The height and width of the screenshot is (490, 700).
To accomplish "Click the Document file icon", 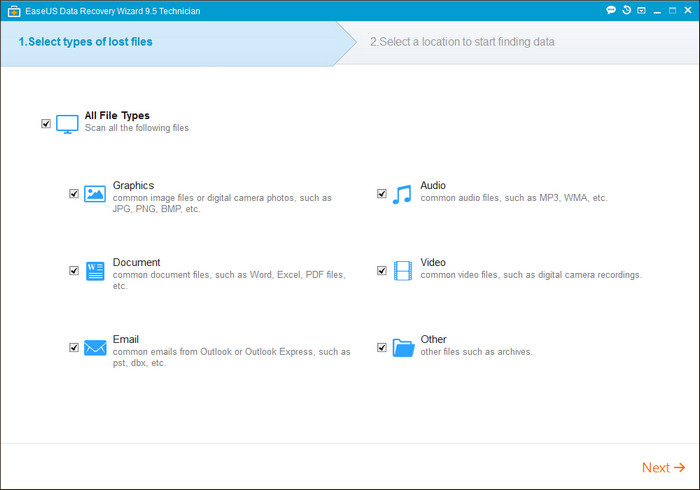I will pyautogui.click(x=95, y=271).
